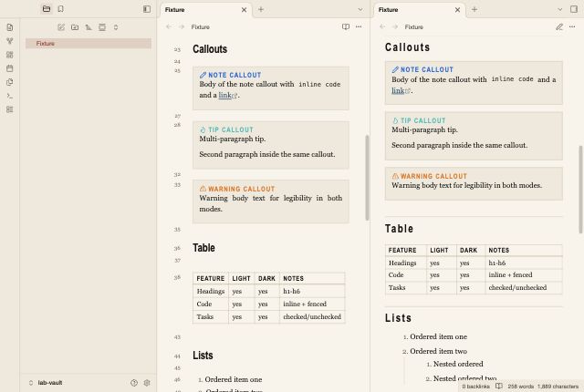Click NOTE CALLOUT title in left pane

(235, 75)
